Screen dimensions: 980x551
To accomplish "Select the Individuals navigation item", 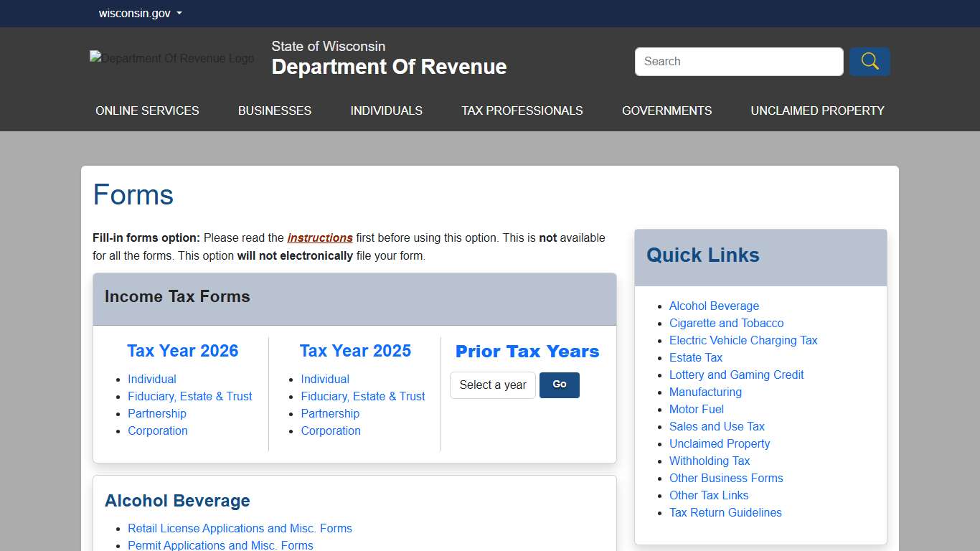I will pyautogui.click(x=386, y=110).
